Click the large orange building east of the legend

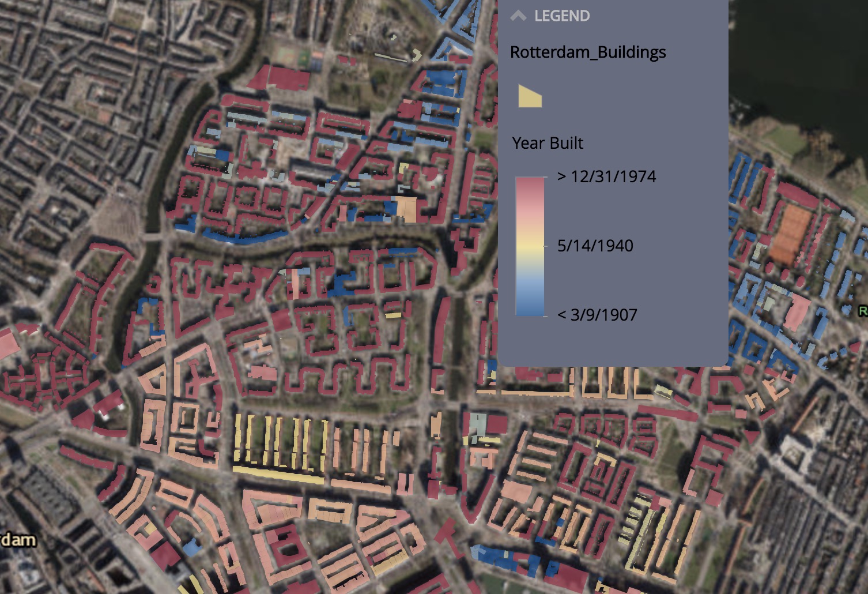pyautogui.click(x=791, y=234)
